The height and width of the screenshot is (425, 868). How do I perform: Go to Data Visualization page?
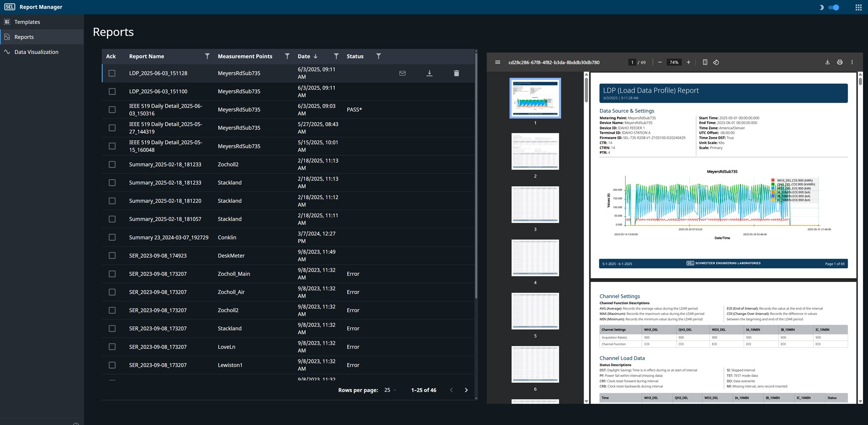tap(36, 52)
